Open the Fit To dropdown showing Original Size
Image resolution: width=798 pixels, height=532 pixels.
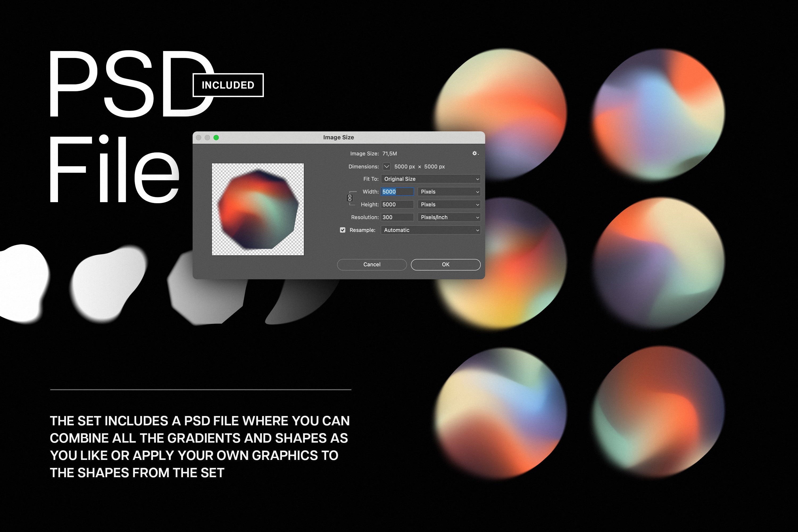coord(430,179)
